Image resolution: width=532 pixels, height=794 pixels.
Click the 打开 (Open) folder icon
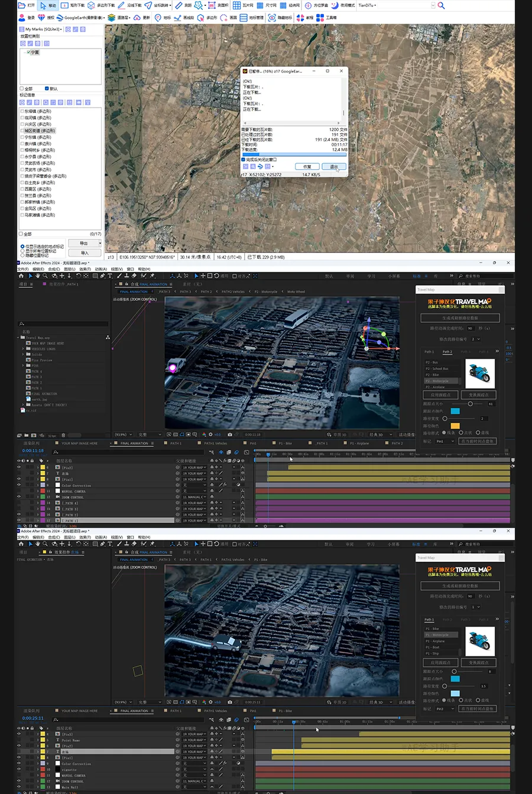coord(22,5)
